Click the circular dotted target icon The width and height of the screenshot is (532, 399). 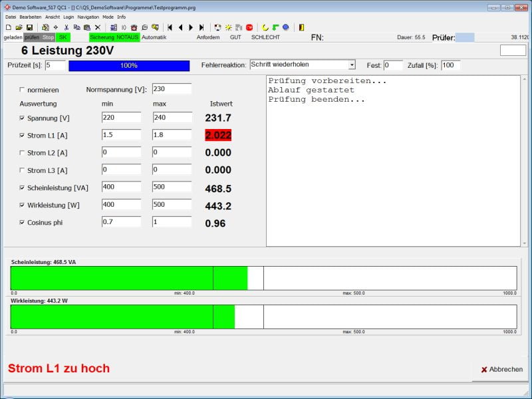coord(218,27)
